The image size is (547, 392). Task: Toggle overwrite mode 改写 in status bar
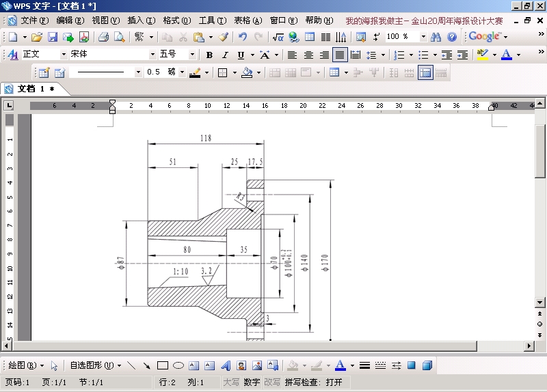tap(271, 382)
